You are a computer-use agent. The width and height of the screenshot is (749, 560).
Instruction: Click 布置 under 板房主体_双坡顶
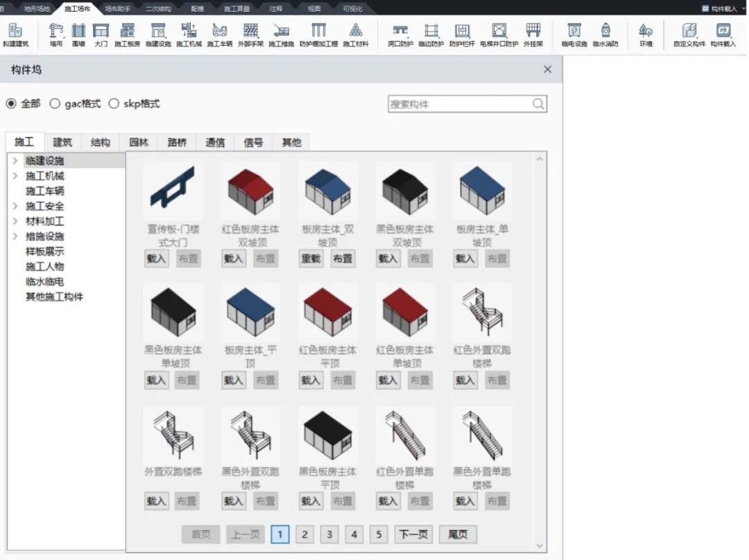tap(343, 259)
